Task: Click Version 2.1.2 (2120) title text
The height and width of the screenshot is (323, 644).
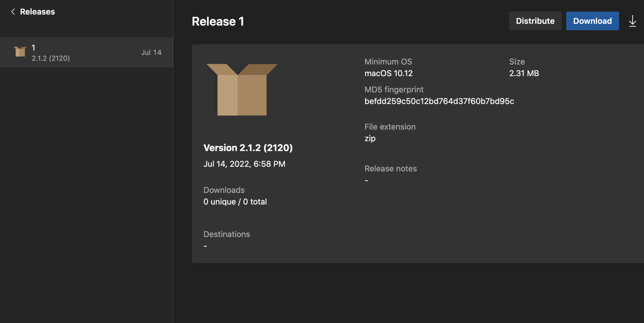Action: pos(248,147)
